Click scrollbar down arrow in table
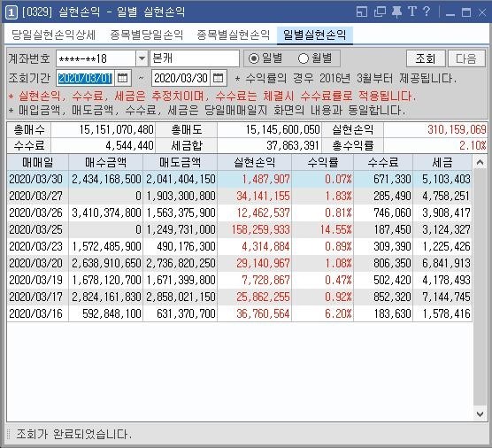This screenshot has height=448, width=492. coord(480,414)
